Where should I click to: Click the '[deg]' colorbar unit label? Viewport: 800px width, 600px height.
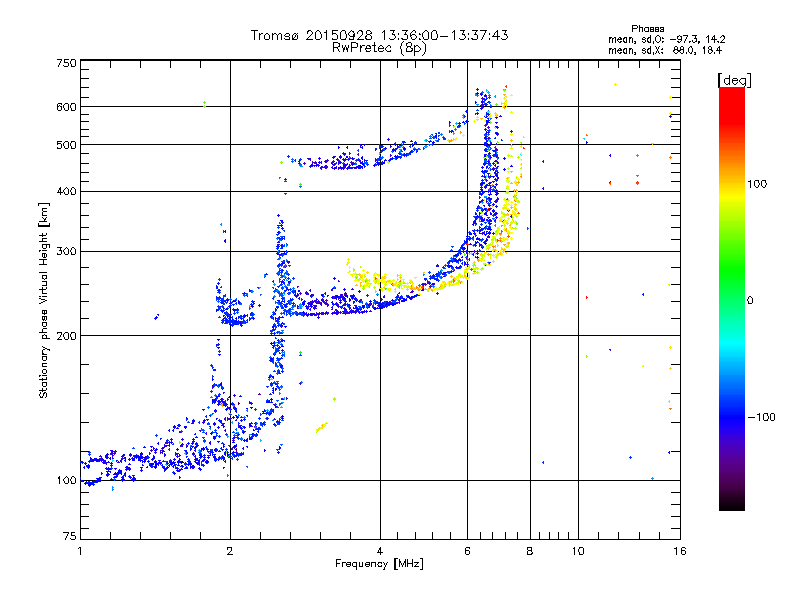(734, 81)
